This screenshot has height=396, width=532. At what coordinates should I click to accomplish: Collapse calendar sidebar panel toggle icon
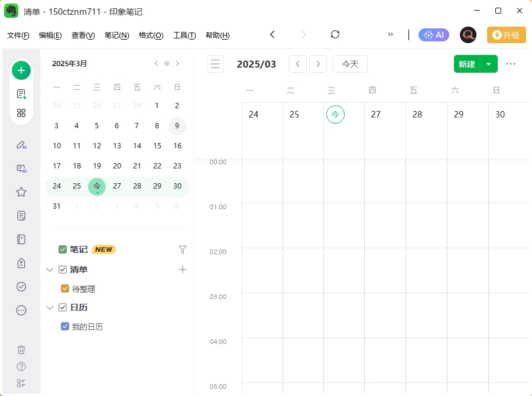click(215, 64)
